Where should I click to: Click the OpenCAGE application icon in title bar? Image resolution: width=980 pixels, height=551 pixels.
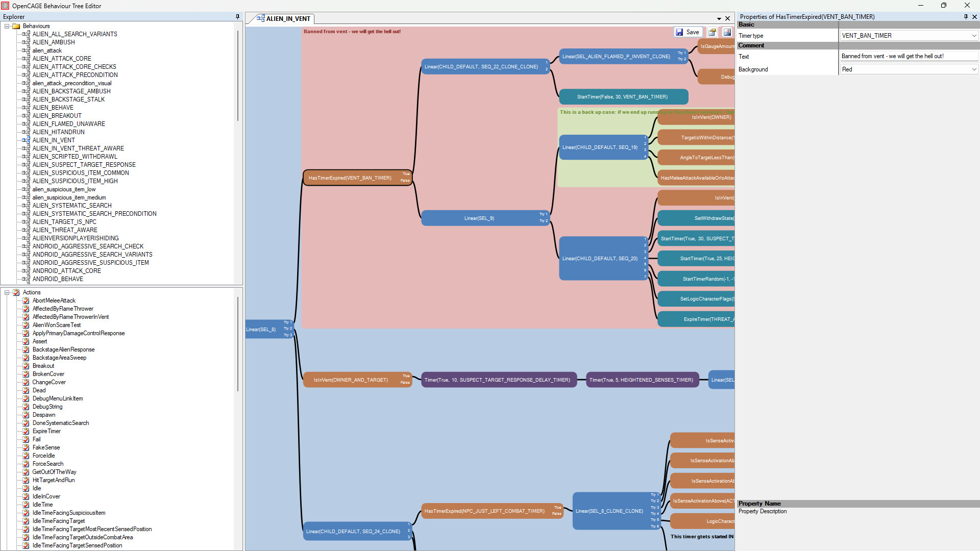tap(5, 6)
